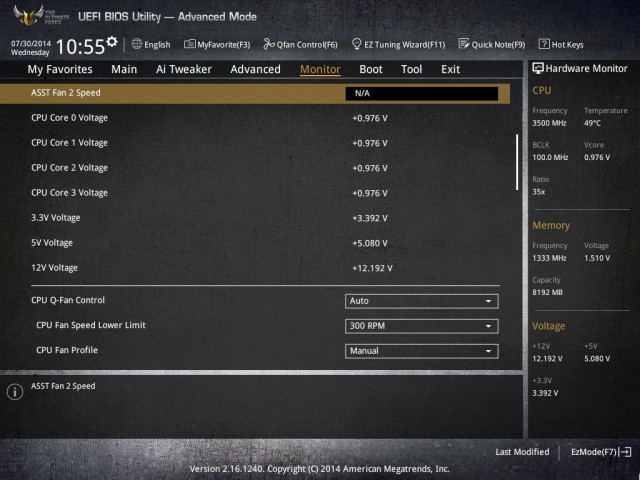Viewport: 640px width, 480px height.
Task: Select the Monitor tab
Action: click(320, 69)
